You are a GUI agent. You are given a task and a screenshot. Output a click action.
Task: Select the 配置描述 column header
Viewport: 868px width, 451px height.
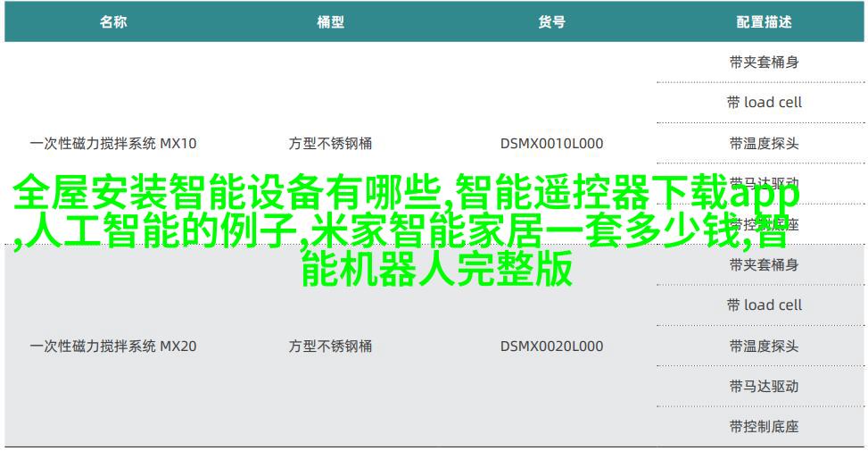coord(764,22)
